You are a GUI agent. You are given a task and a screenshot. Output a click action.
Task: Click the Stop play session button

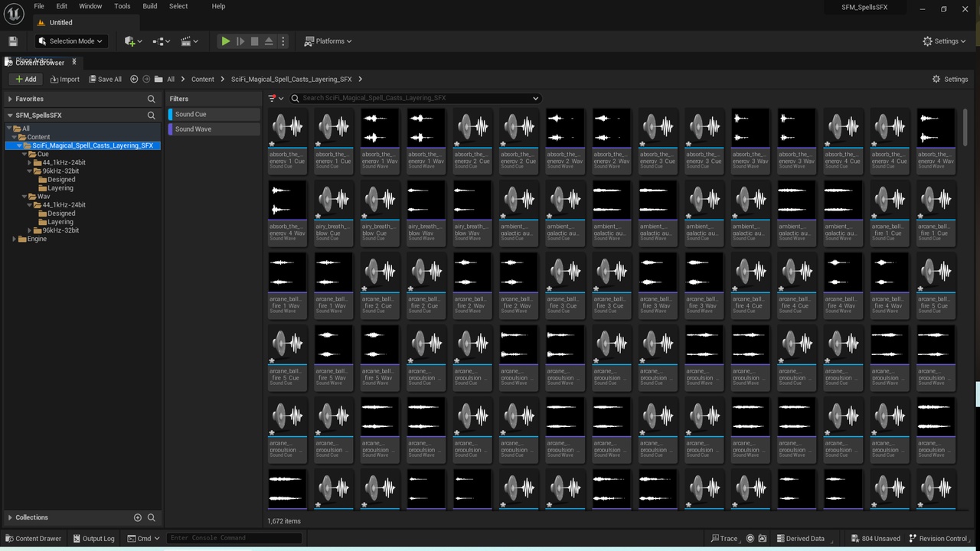(x=254, y=41)
